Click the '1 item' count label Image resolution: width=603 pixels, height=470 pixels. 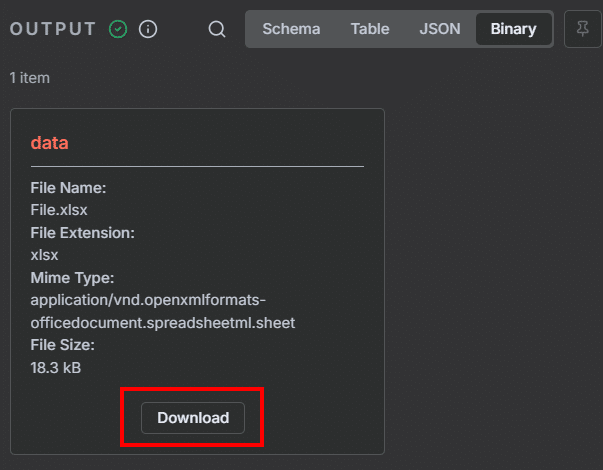click(x=30, y=78)
